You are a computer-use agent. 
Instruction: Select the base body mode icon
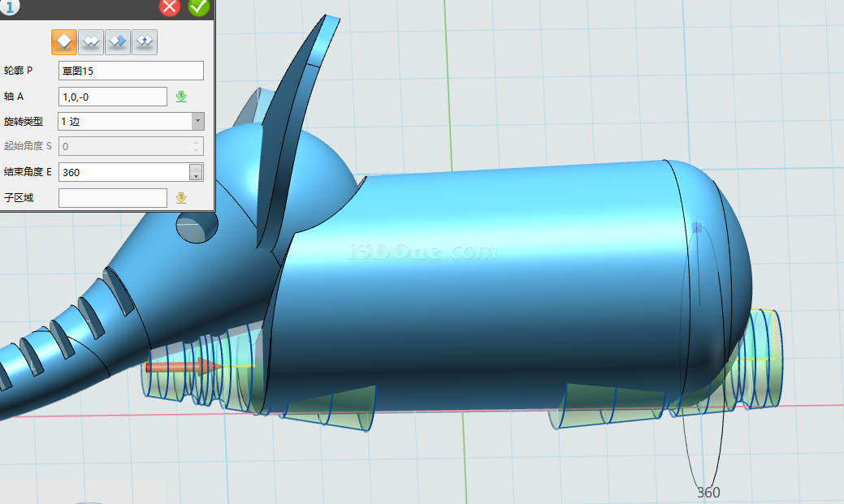click(x=64, y=41)
